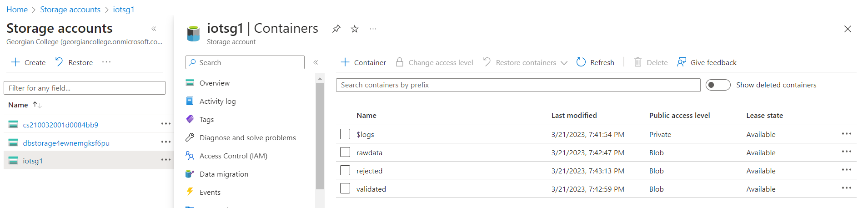The width and height of the screenshot is (868, 208).
Task: Click the Restore icon in Storage accounts
Action: 59,62
